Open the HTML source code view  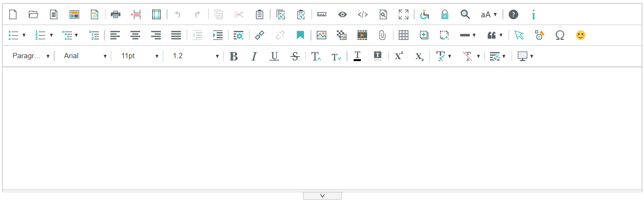click(363, 14)
